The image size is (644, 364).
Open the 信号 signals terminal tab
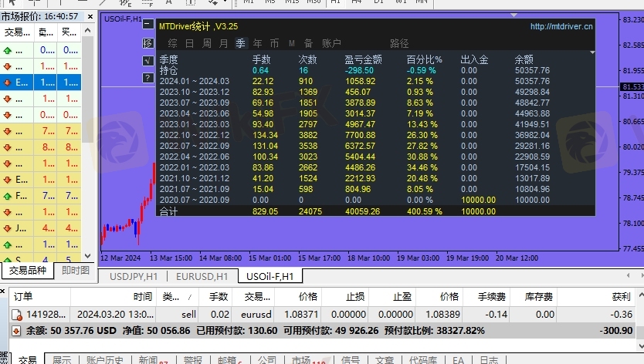pos(351,360)
